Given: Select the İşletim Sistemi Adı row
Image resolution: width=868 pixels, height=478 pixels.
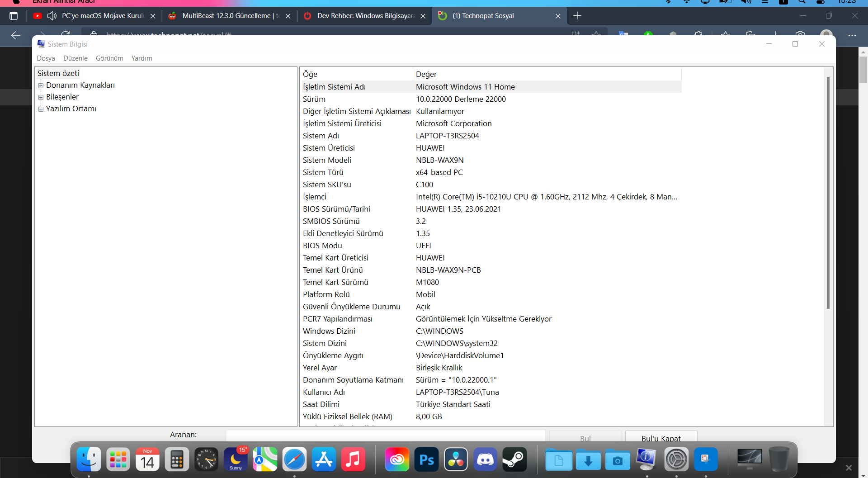Looking at the screenshot, I should coord(491,87).
